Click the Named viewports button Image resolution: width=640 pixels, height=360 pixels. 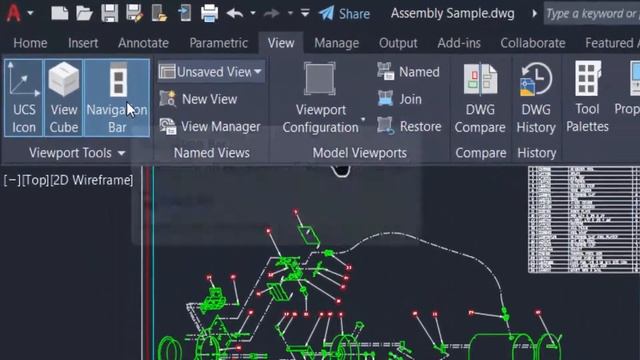408,72
